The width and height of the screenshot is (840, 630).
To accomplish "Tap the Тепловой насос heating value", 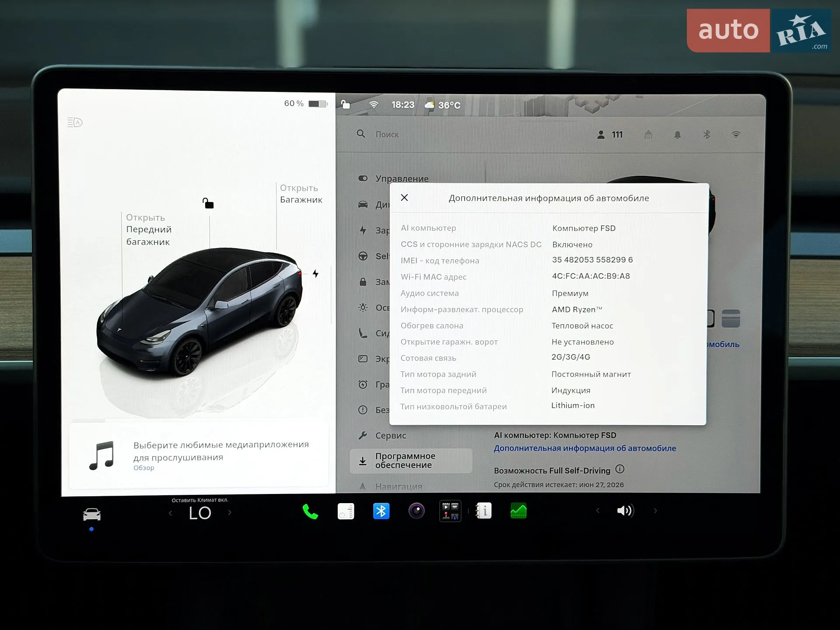I will coord(582,326).
